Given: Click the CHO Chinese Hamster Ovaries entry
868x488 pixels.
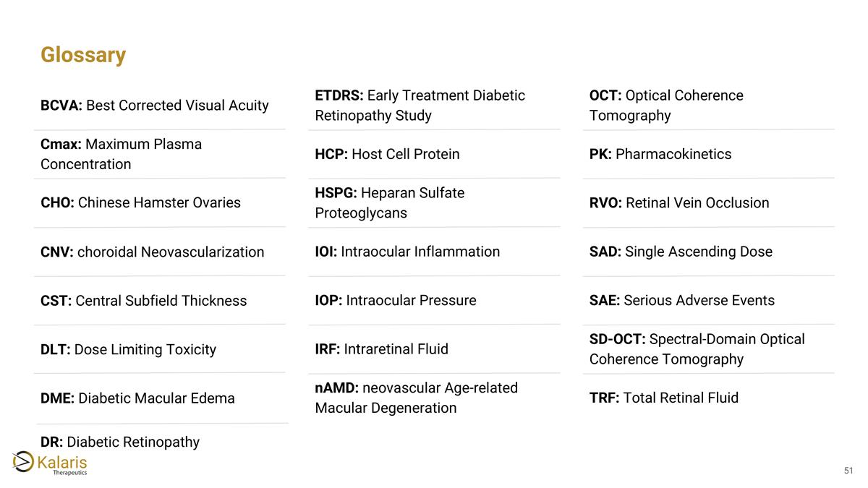Looking at the screenshot, I should (141, 202).
